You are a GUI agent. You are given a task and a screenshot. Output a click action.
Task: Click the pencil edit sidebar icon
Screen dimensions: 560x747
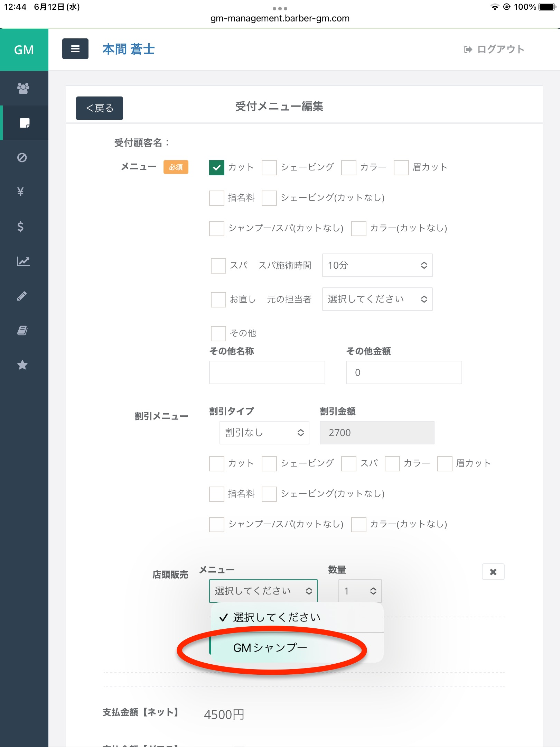(22, 296)
